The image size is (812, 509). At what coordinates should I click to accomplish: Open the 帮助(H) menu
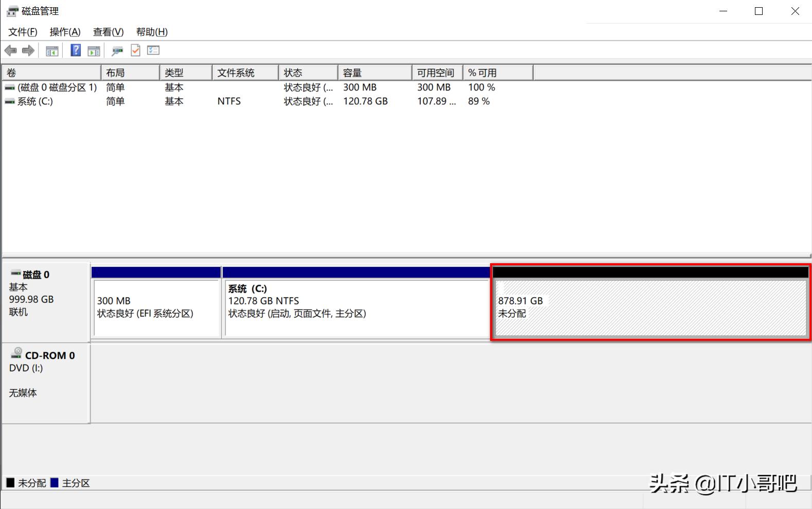152,32
